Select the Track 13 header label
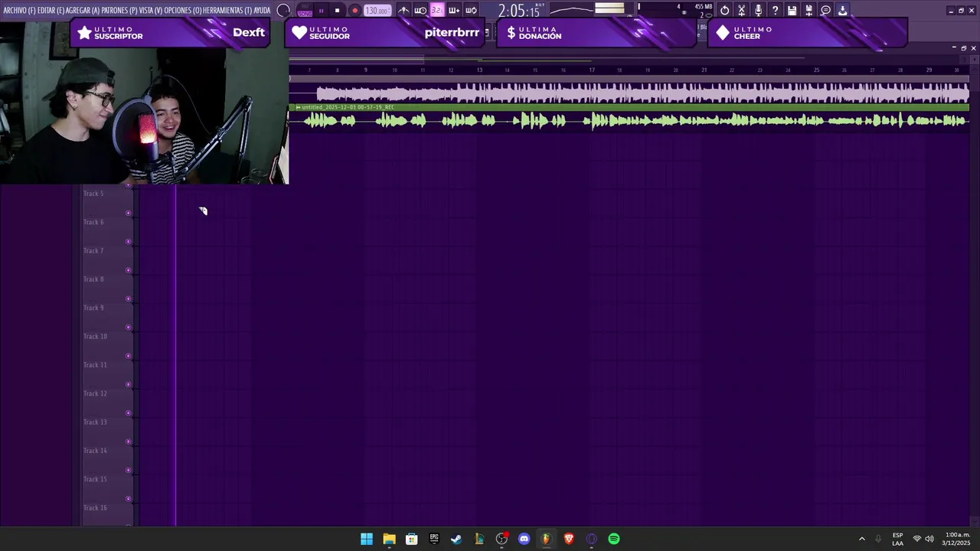The image size is (980, 551). (95, 422)
